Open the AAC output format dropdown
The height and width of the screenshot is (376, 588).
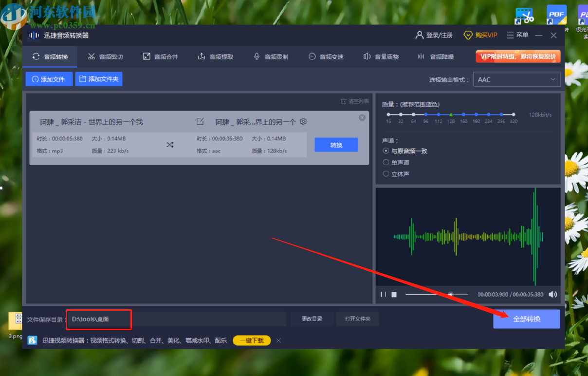click(x=517, y=79)
